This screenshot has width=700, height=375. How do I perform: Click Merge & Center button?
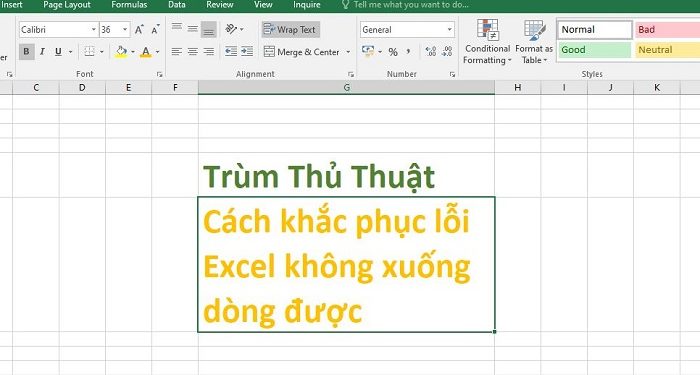click(x=302, y=52)
